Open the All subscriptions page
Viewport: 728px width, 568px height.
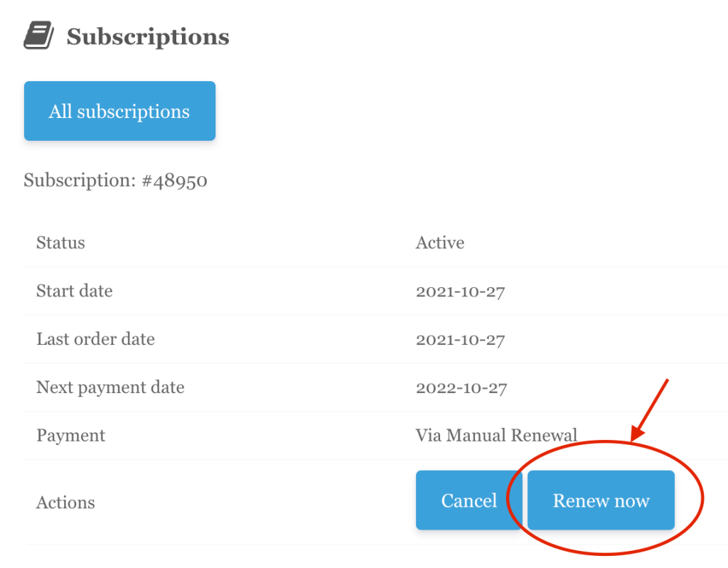[119, 111]
